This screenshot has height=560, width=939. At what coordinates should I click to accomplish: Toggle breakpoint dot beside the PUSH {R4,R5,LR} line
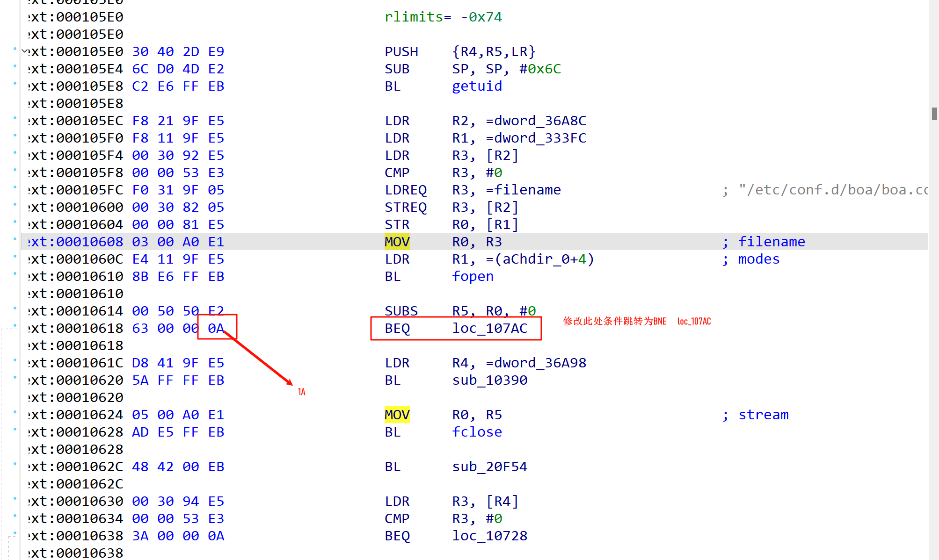point(15,49)
